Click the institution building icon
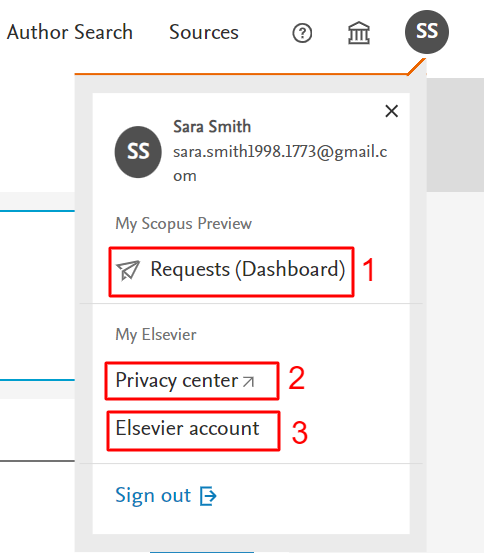The image size is (484, 553). click(x=359, y=33)
